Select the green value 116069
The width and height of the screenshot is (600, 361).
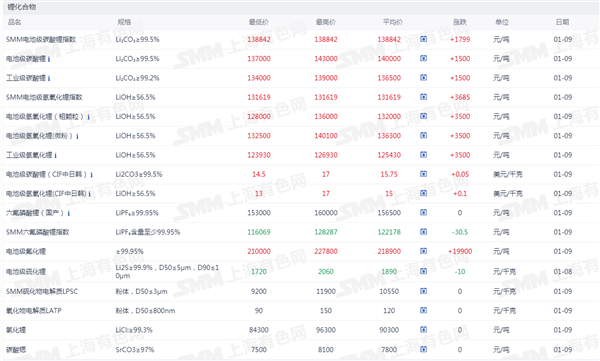pyautogui.click(x=259, y=232)
